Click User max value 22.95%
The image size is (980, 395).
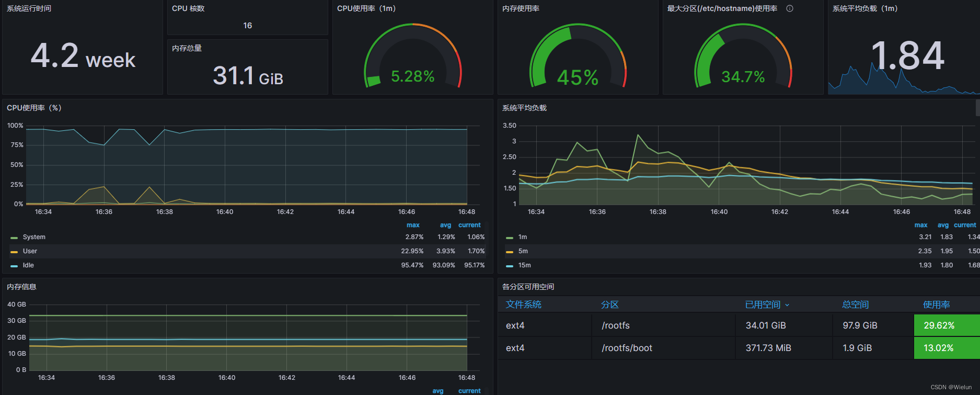click(x=412, y=251)
